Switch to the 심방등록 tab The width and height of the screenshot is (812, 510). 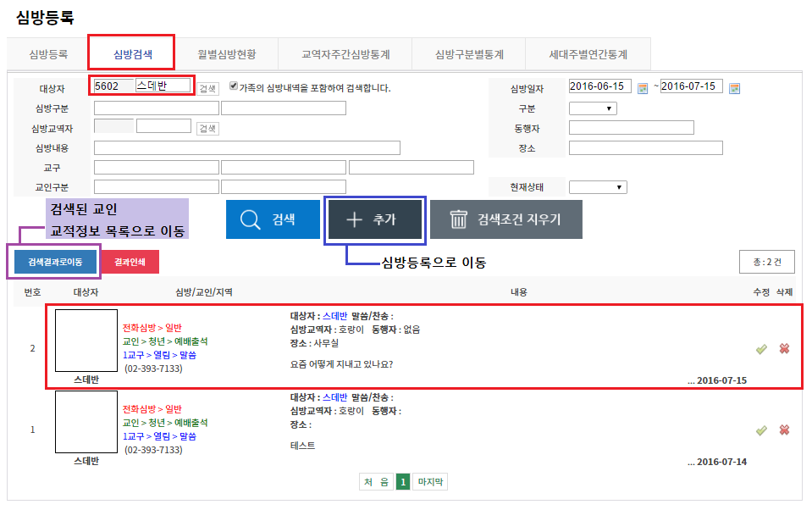click(x=48, y=54)
